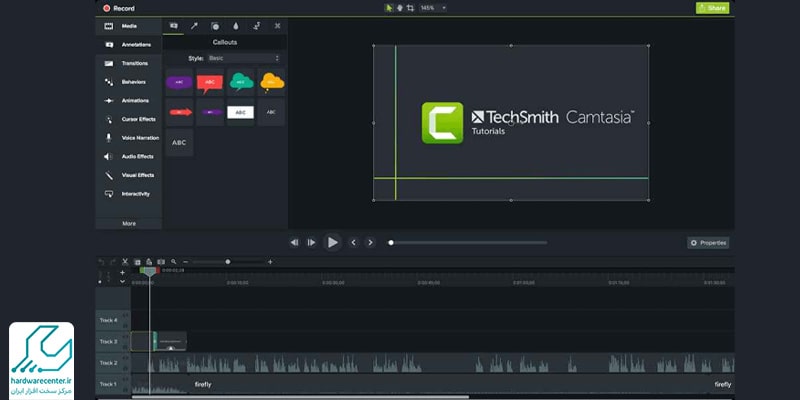Activate the crop tool above the canvas

pyautogui.click(x=410, y=8)
